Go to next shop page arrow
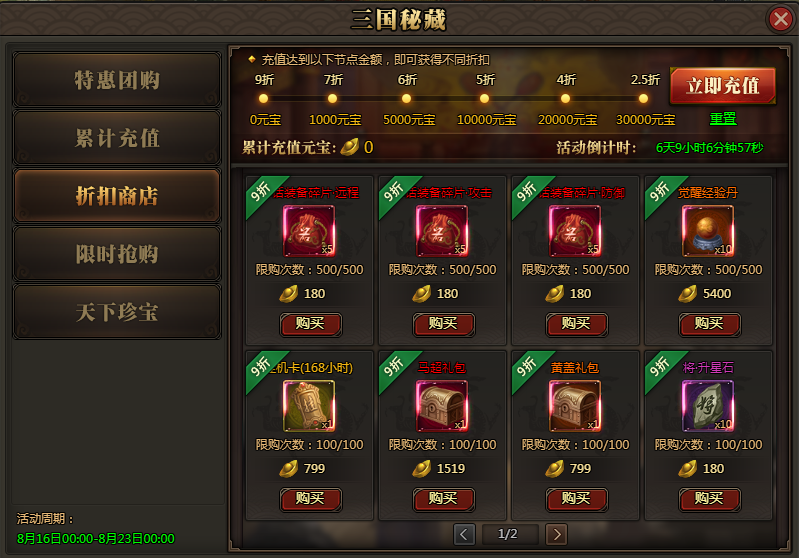Viewport: 799px width, 558px height. point(556,534)
